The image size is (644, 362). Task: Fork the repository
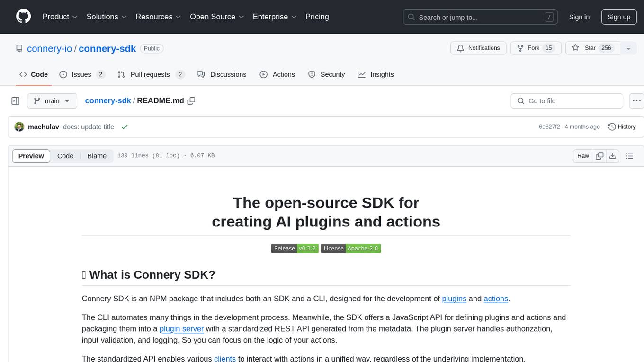[536, 48]
